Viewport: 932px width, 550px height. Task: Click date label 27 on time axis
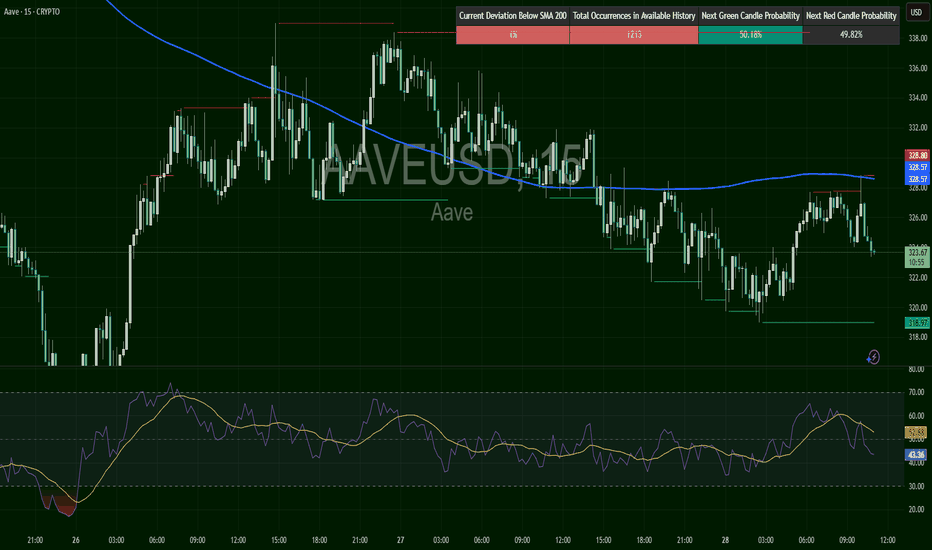click(400, 540)
